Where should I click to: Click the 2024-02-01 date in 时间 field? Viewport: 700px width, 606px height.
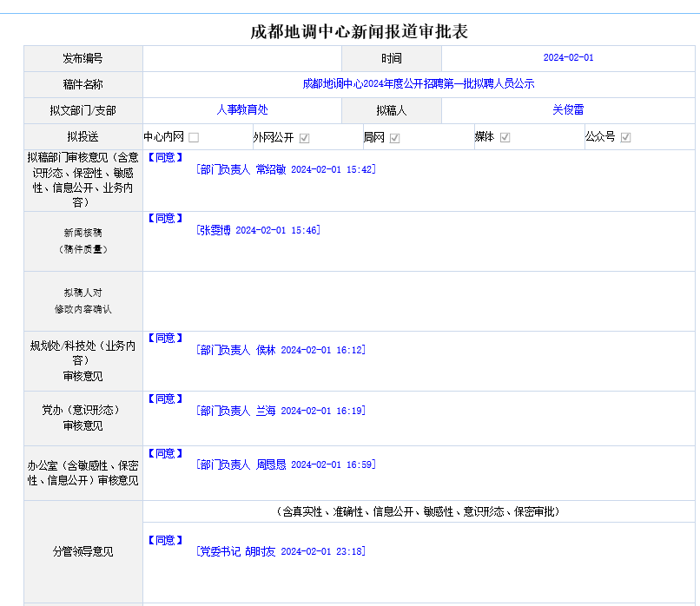point(568,58)
